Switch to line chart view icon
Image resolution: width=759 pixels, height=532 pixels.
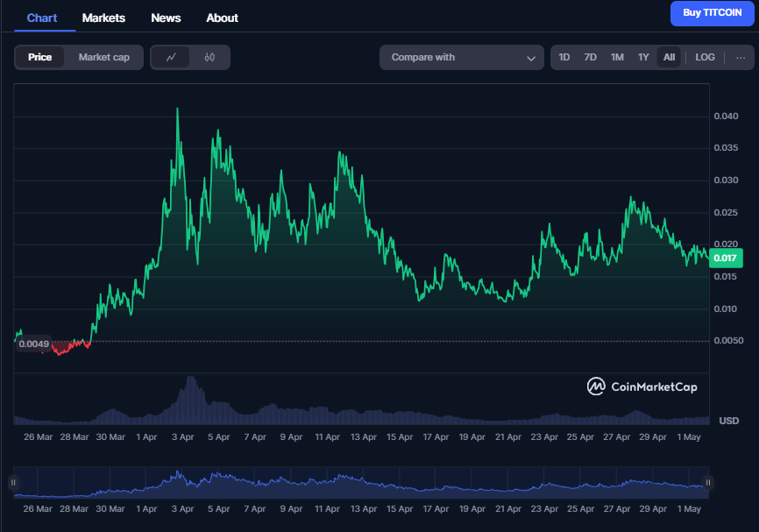[x=171, y=57]
